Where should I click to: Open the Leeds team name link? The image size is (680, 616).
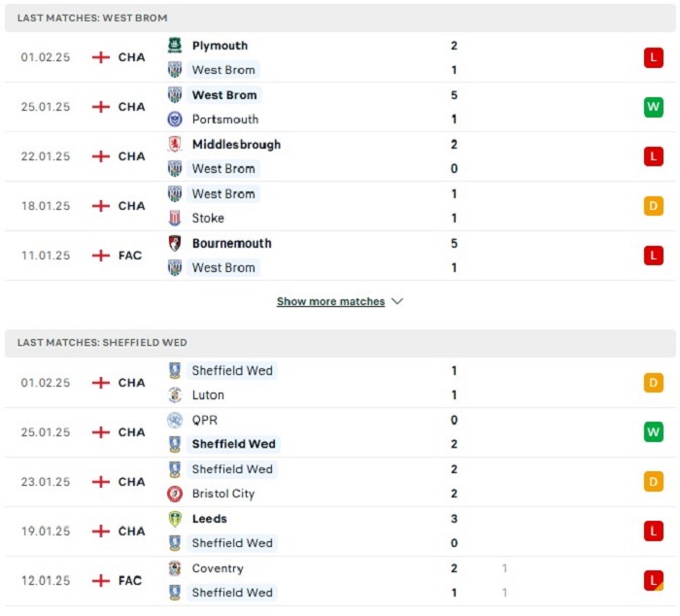[210, 519]
